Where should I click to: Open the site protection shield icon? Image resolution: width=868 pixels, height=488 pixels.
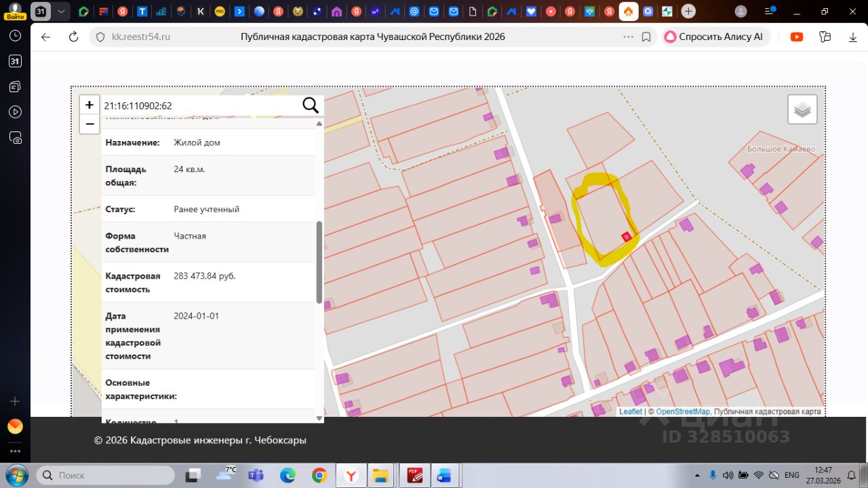pyautogui.click(x=100, y=37)
